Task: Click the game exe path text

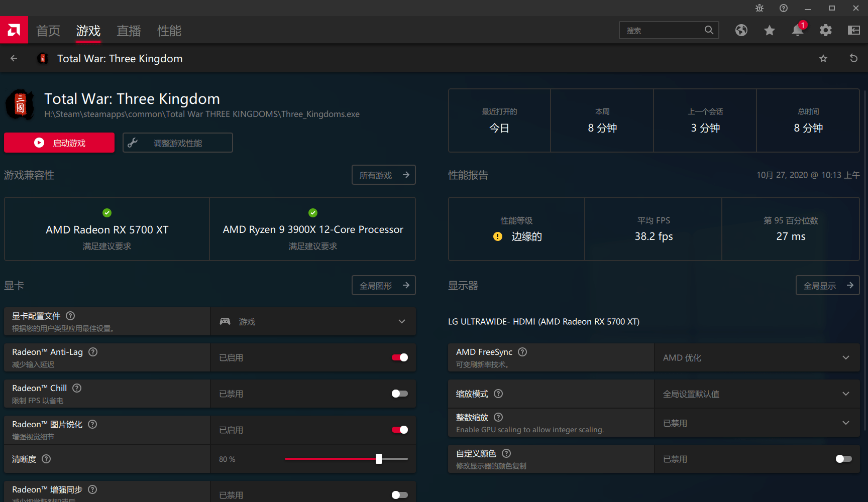Action: [x=202, y=114]
